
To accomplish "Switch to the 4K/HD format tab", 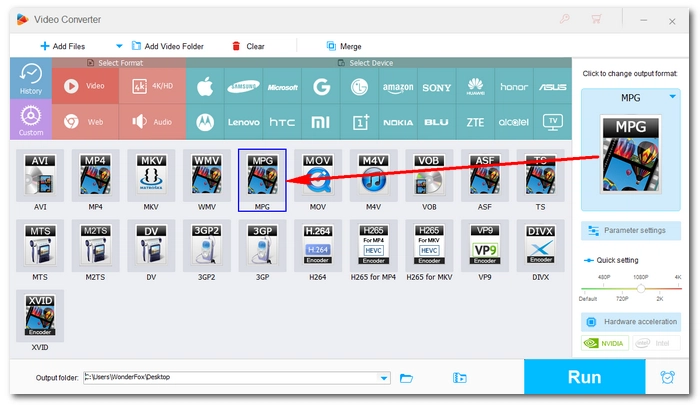I will point(152,86).
